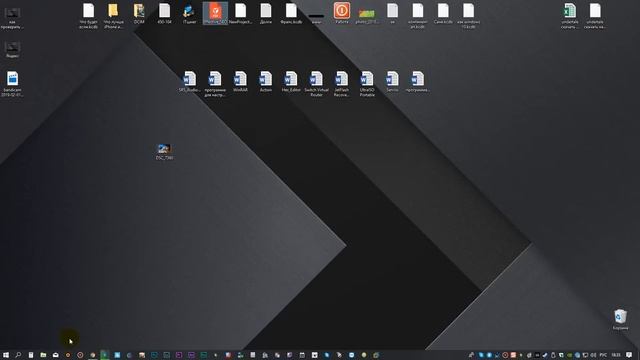Open the notification center icon
The image size is (640, 360).
[x=629, y=355]
